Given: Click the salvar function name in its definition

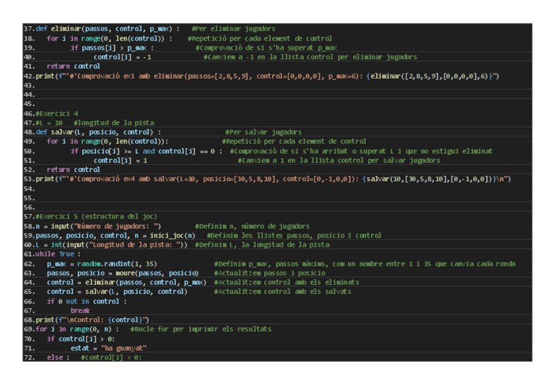Looking at the screenshot, I should (x=62, y=132).
